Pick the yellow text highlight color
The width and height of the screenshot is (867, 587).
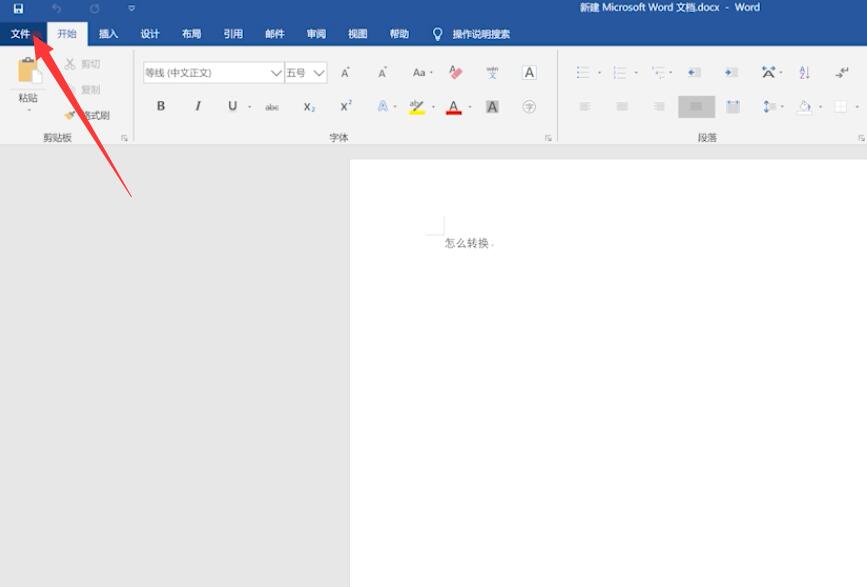[x=417, y=107]
